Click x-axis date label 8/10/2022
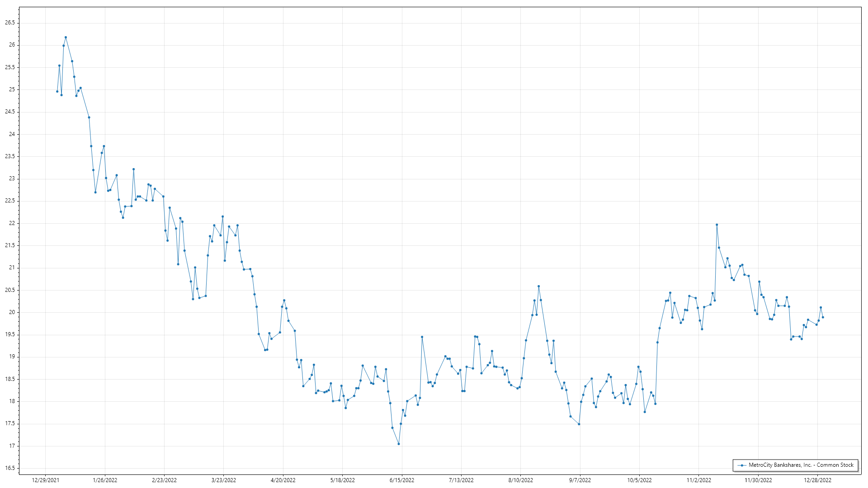 click(x=520, y=480)
